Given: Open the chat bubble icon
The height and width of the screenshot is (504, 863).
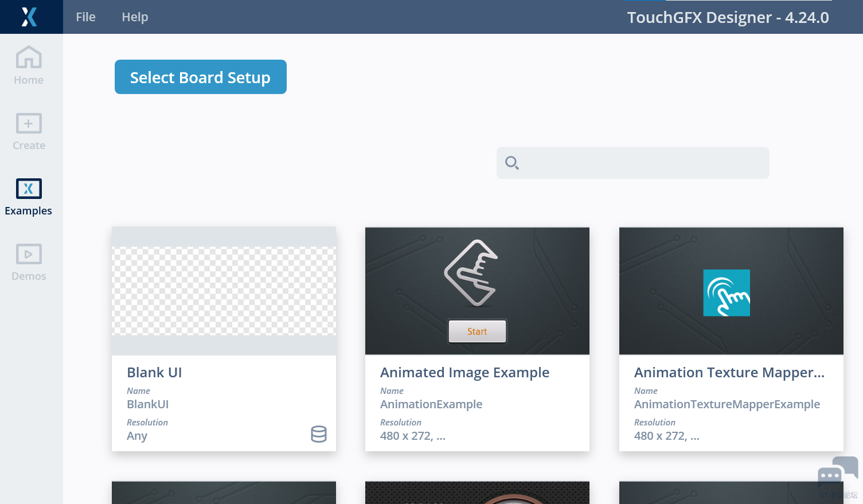Looking at the screenshot, I should coord(838,472).
